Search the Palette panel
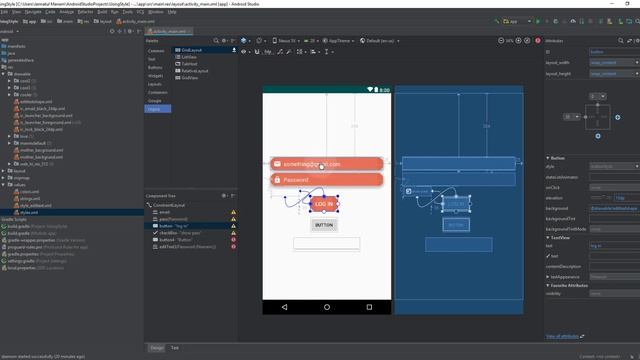The width and height of the screenshot is (640, 360). point(216,41)
